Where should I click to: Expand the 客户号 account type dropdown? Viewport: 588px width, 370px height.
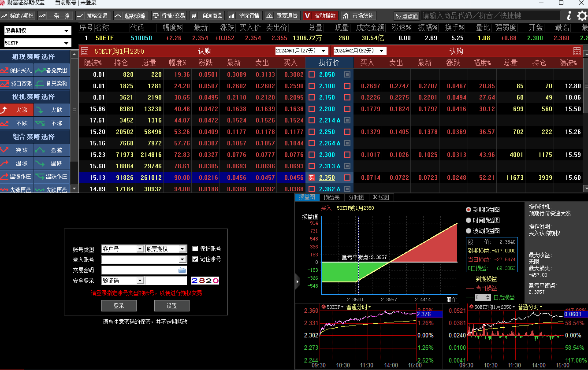pos(123,249)
